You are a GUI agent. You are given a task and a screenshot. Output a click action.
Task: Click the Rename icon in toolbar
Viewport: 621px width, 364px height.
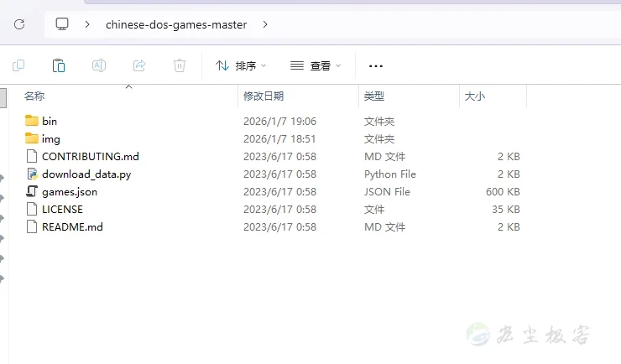99,65
